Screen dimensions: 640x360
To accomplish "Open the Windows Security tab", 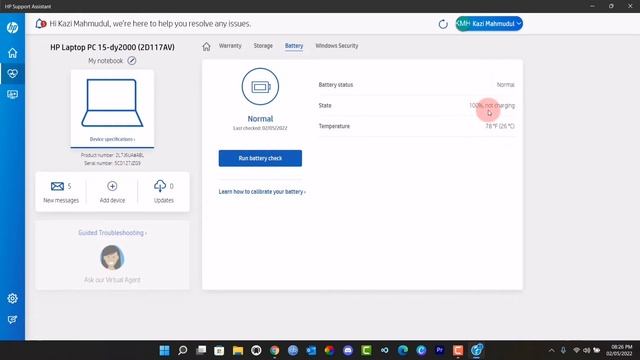I will tap(337, 46).
